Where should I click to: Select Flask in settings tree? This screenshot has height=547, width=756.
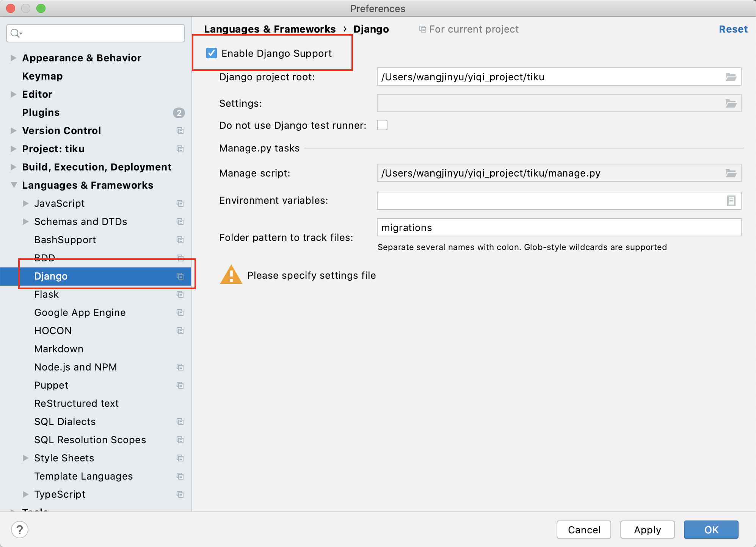coord(47,294)
